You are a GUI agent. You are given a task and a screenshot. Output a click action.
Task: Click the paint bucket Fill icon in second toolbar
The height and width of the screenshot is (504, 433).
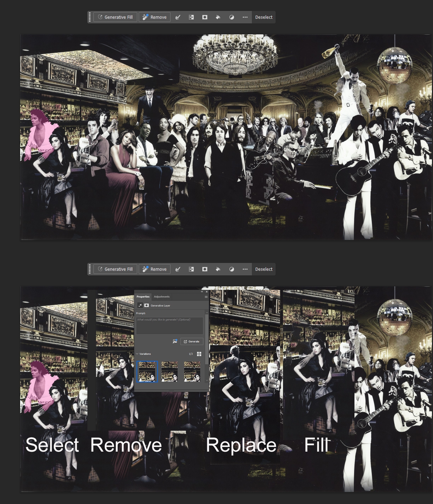point(218,269)
